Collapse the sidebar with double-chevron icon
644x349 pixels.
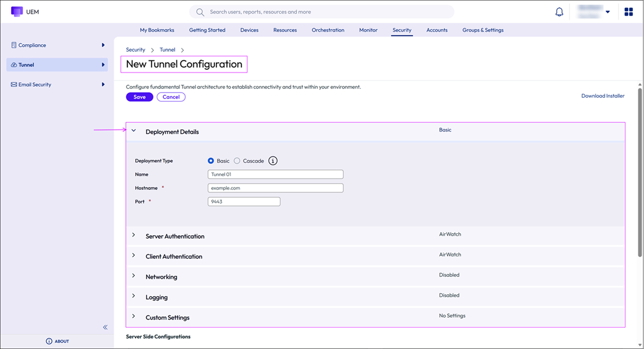(x=105, y=327)
